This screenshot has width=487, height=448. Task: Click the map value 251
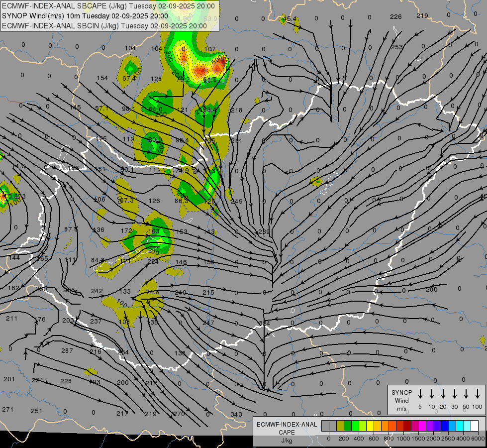click(x=36, y=411)
